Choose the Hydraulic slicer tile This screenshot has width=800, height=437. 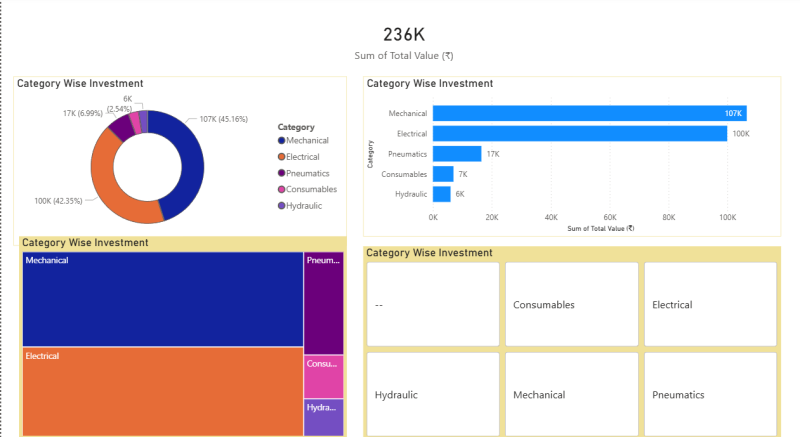tap(432, 394)
